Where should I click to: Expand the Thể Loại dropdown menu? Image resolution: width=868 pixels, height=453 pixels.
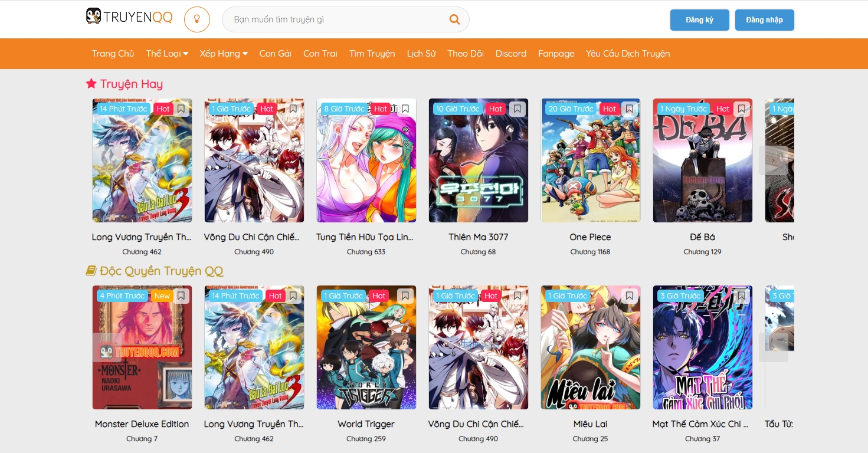click(167, 54)
